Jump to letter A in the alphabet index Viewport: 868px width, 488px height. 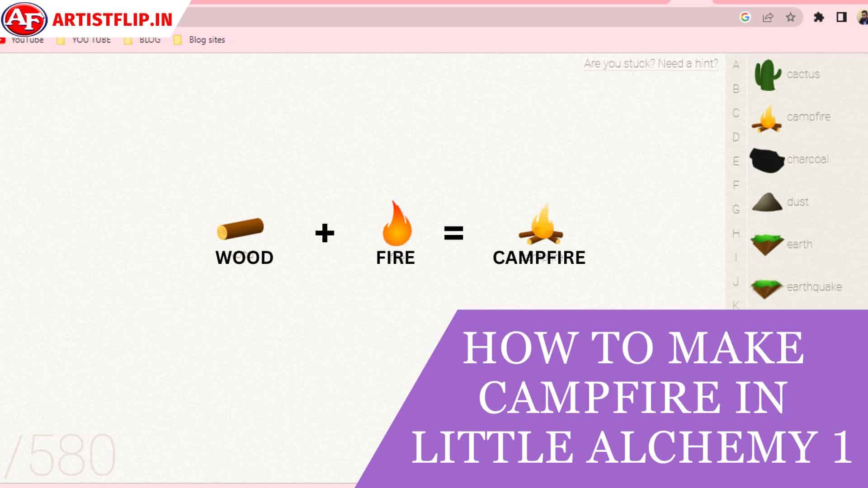point(736,65)
